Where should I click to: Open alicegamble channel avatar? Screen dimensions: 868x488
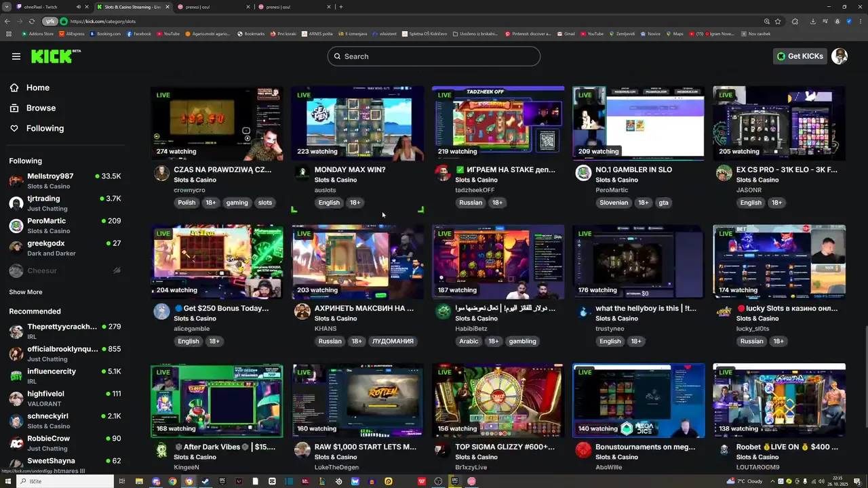point(161,312)
